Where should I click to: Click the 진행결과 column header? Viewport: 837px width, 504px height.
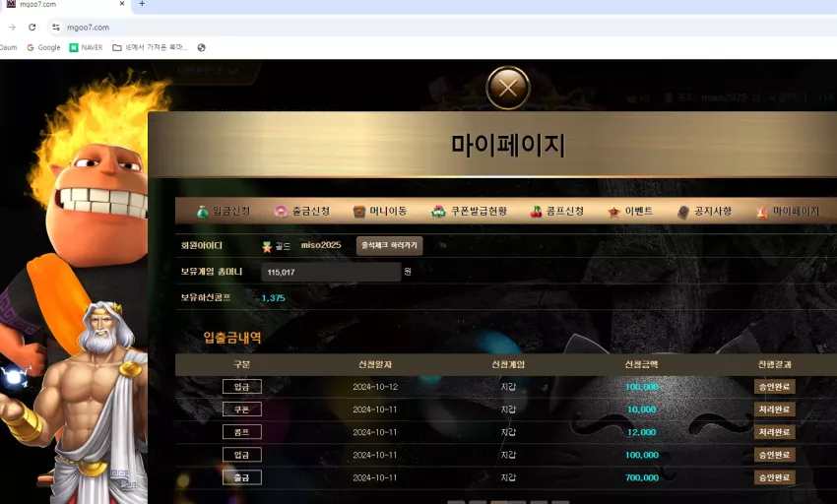coord(775,364)
